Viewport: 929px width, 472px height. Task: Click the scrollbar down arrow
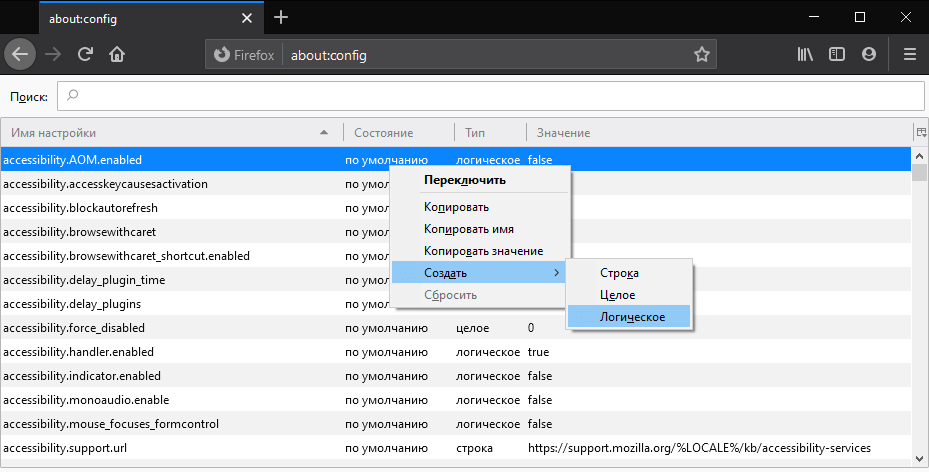coord(920,458)
